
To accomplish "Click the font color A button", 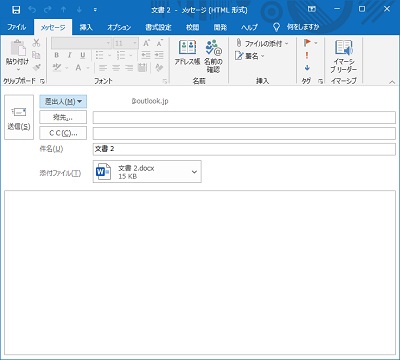I will [78, 68].
